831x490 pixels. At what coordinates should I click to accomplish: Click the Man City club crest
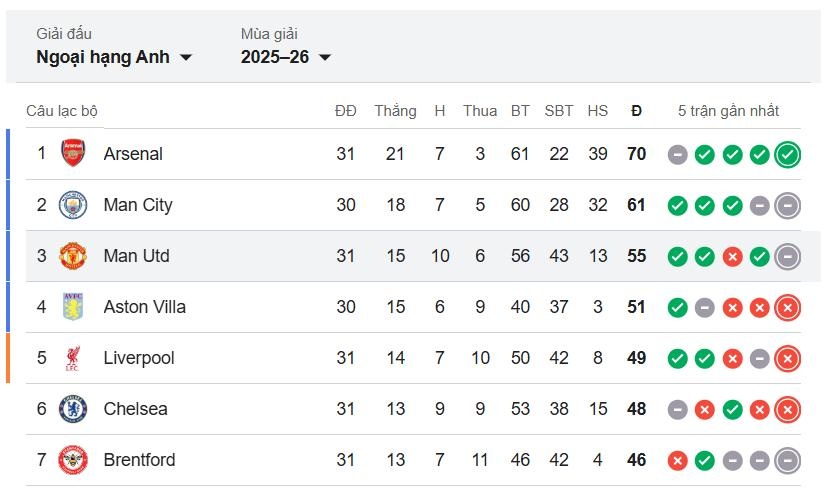pos(73,205)
